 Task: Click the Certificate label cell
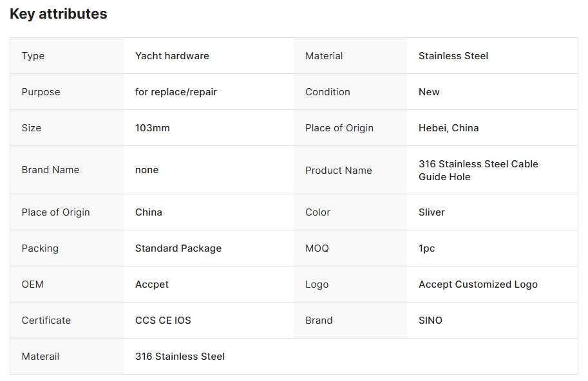click(x=46, y=321)
